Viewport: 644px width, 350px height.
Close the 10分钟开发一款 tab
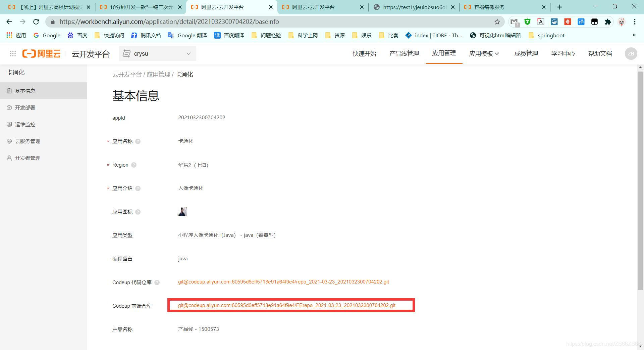(180, 7)
